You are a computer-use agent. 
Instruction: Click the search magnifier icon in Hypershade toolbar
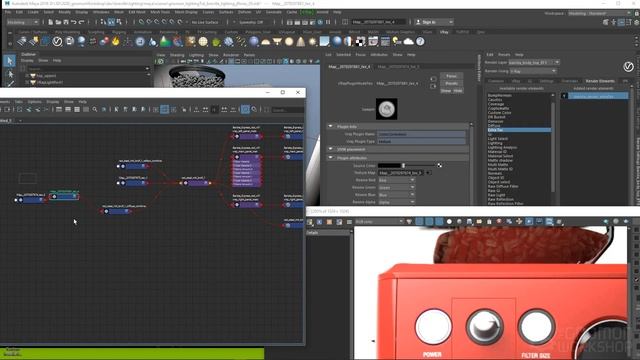(x=95, y=109)
